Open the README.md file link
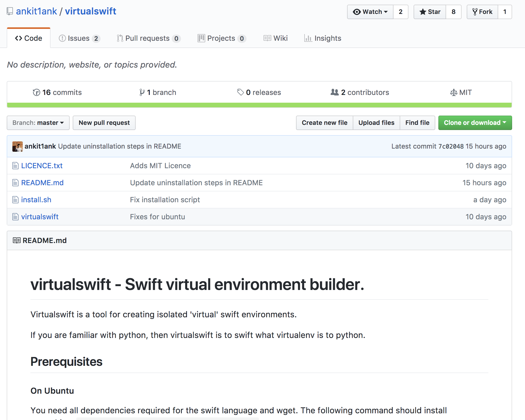This screenshot has width=525, height=420. [42, 183]
